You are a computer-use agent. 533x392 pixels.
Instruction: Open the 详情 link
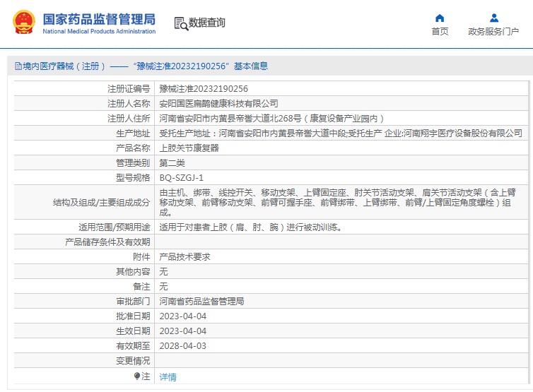[168, 377]
